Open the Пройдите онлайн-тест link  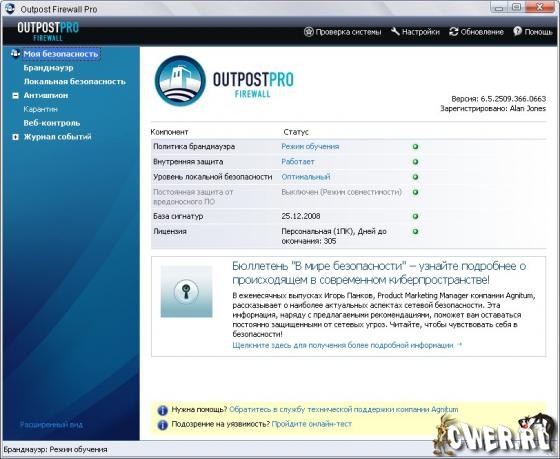(311, 424)
